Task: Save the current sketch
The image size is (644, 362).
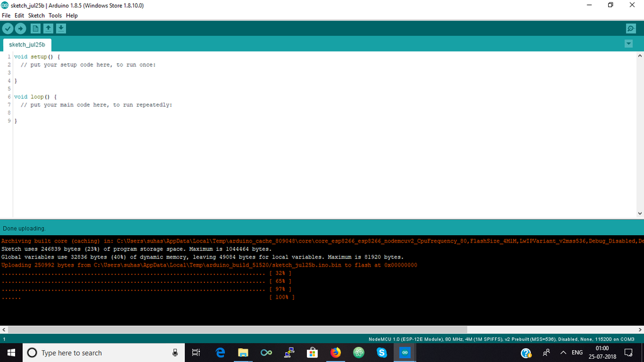Action: (x=61, y=28)
